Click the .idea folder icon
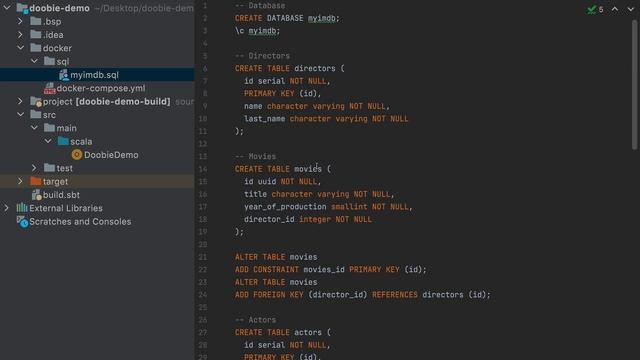 point(36,35)
